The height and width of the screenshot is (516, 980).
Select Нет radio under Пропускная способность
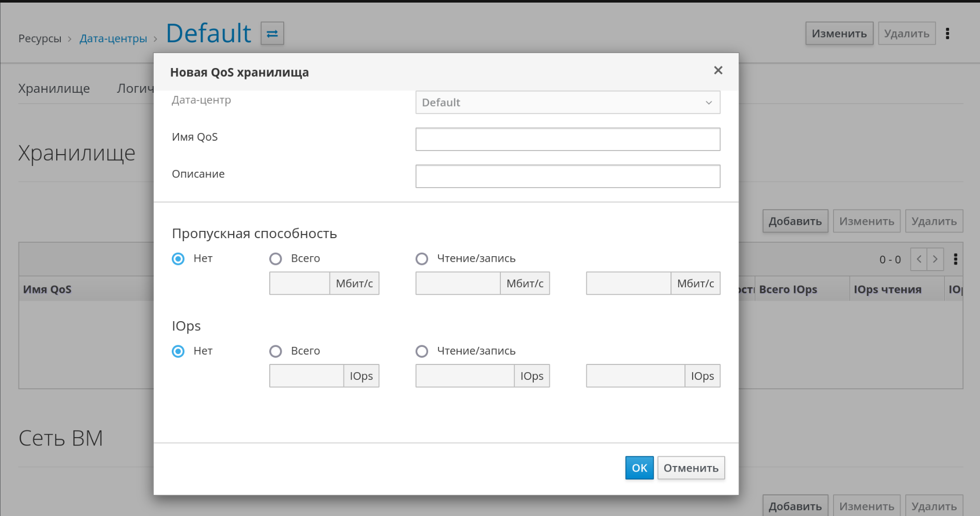[x=178, y=259]
